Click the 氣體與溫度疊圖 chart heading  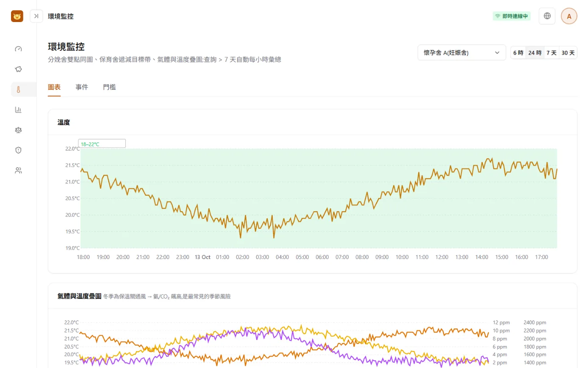pos(79,296)
